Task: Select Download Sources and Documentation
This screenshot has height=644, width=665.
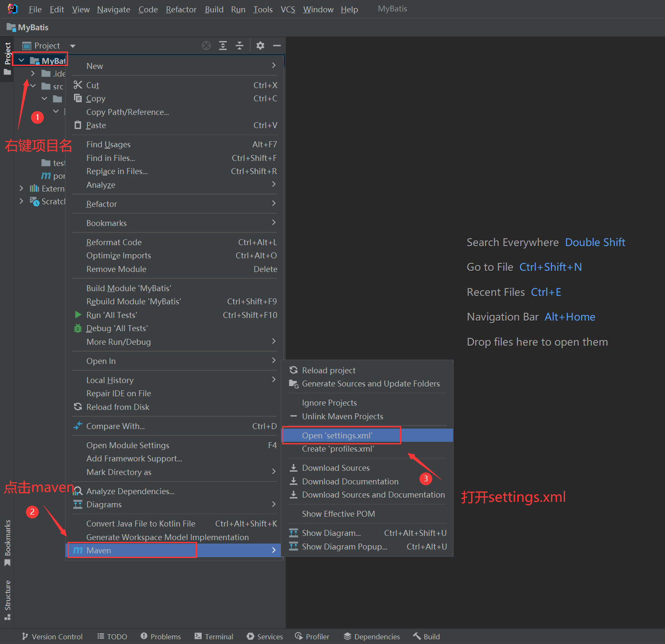Action: 368,495
